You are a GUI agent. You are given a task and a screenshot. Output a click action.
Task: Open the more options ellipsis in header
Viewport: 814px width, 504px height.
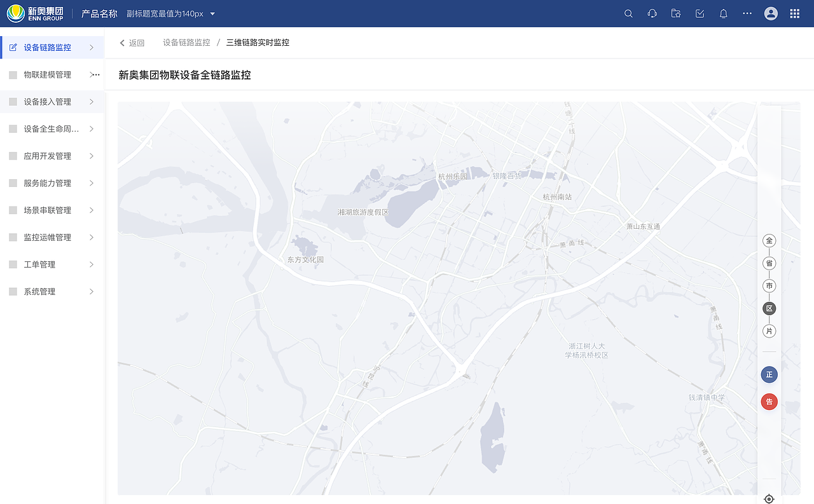[x=747, y=13]
